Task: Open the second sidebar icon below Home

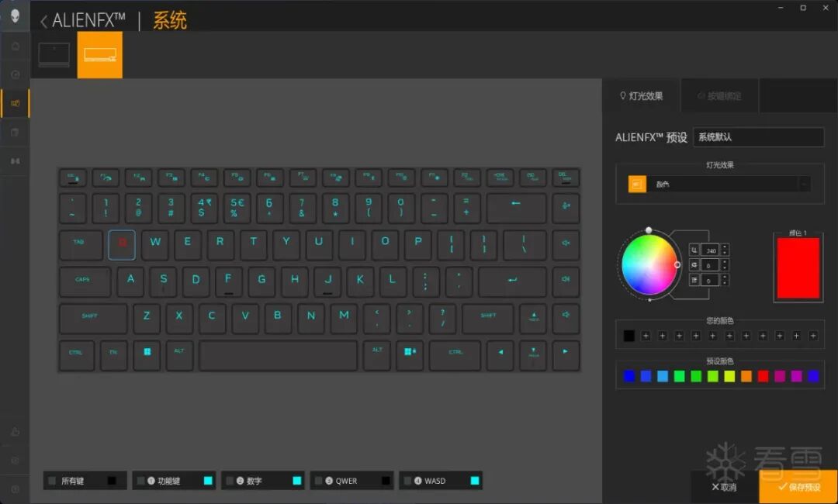Action: point(15,74)
